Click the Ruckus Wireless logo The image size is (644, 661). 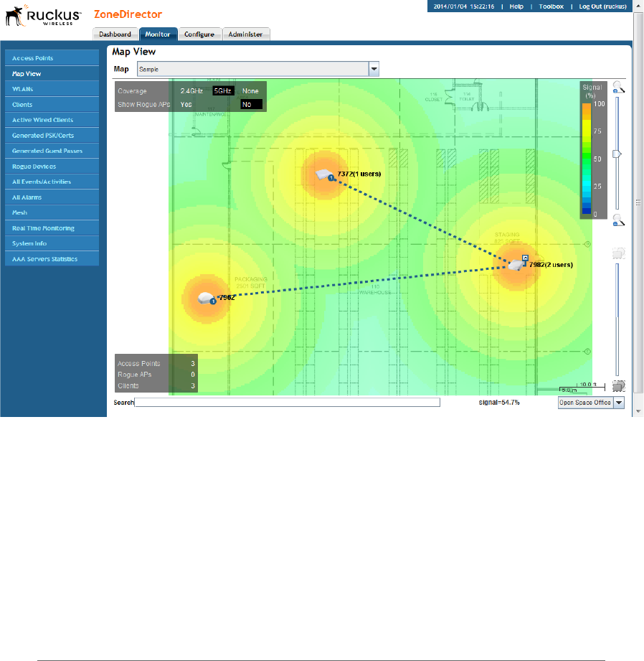tap(43, 16)
